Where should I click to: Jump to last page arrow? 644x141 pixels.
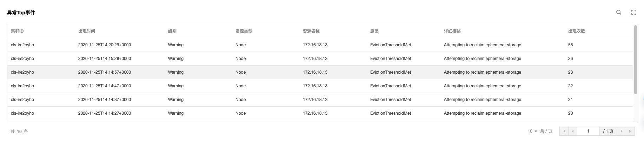(x=630, y=131)
